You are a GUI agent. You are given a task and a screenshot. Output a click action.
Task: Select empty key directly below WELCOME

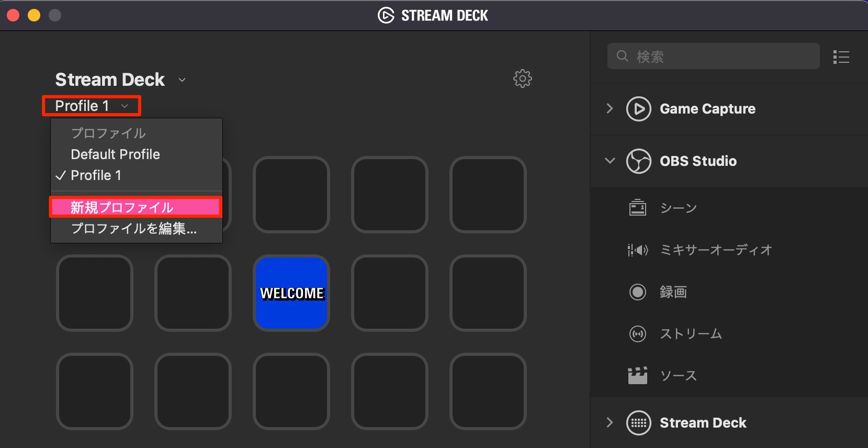tap(291, 391)
